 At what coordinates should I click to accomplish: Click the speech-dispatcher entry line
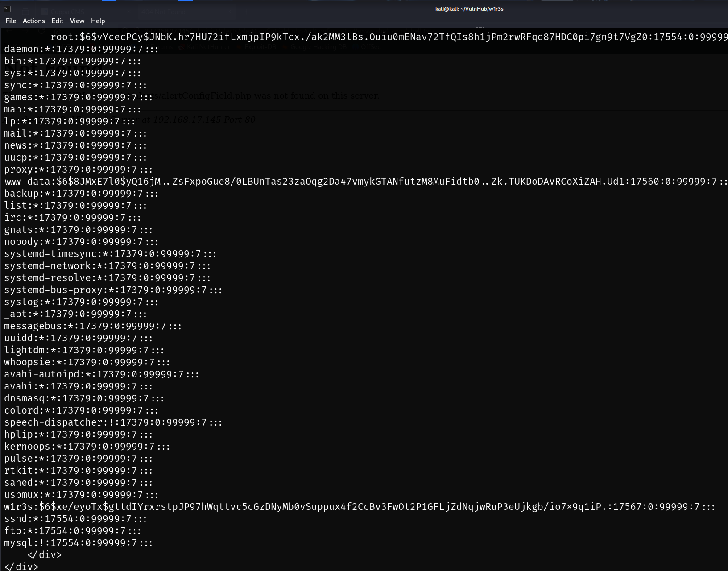coord(113,422)
